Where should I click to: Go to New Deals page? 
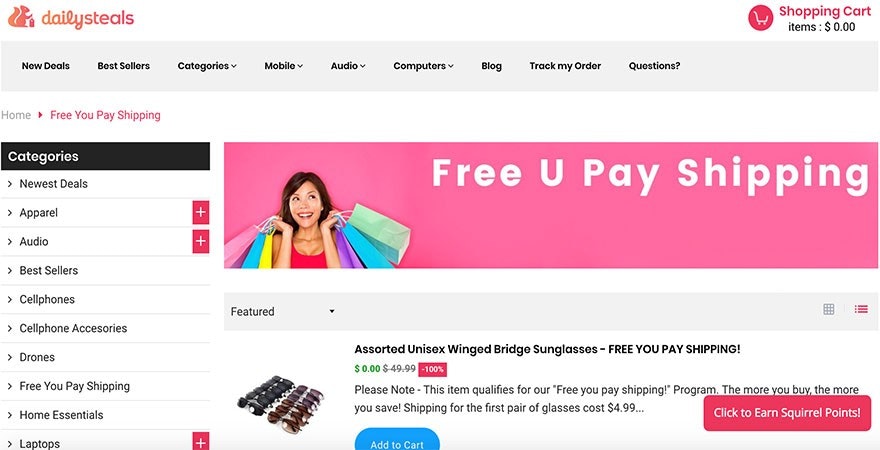tap(45, 66)
